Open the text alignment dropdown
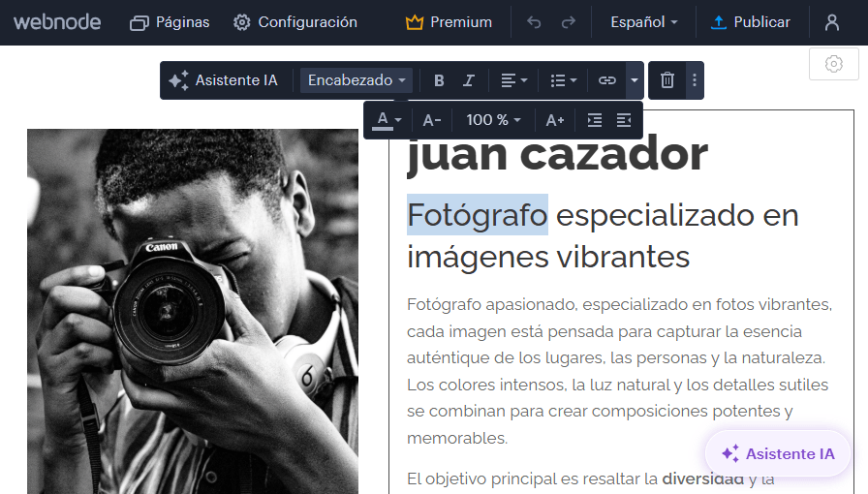868x494 pixels. pyautogui.click(x=513, y=80)
